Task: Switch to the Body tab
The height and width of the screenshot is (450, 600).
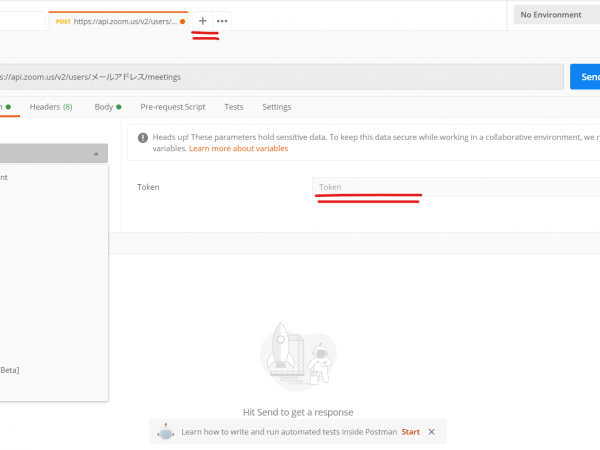Action: pos(108,107)
